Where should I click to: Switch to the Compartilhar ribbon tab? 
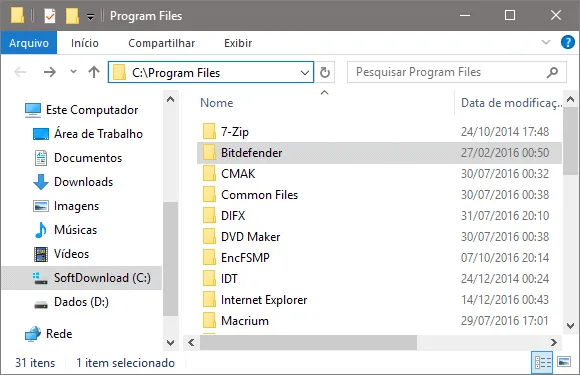(162, 43)
